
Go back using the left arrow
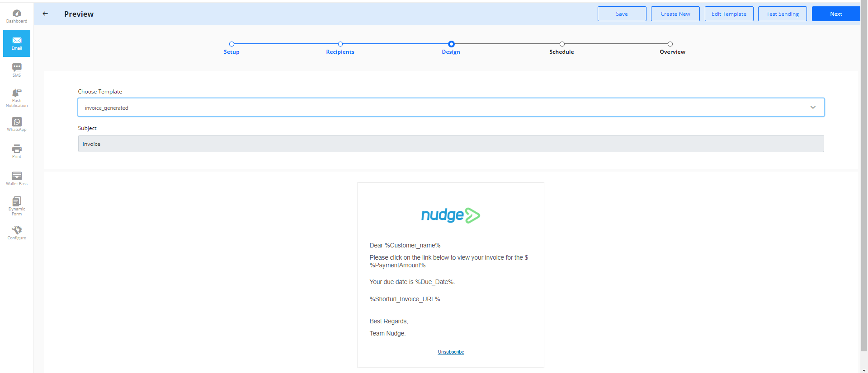tap(45, 14)
